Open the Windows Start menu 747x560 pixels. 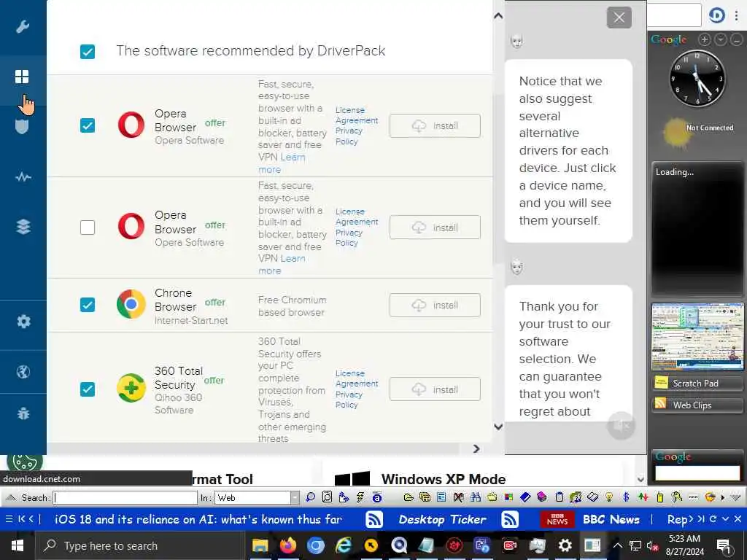pyautogui.click(x=18, y=545)
